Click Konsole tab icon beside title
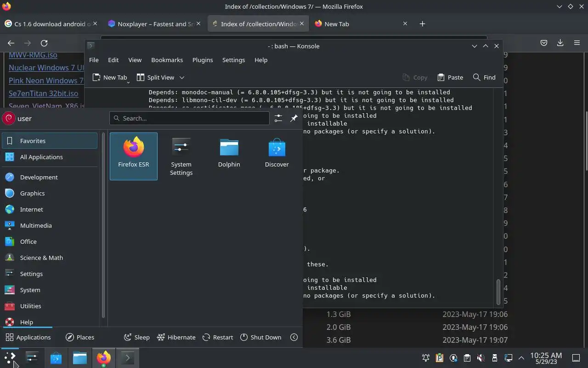This screenshot has height=368, width=588. pyautogui.click(x=90, y=46)
